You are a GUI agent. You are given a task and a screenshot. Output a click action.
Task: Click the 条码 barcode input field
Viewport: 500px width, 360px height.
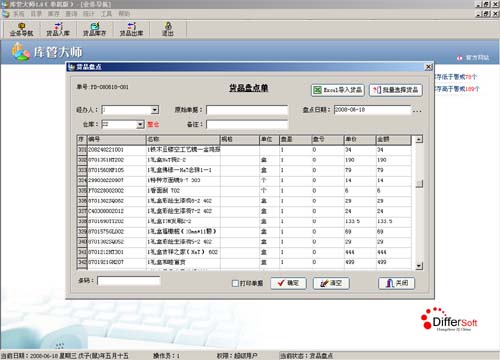tap(129, 281)
